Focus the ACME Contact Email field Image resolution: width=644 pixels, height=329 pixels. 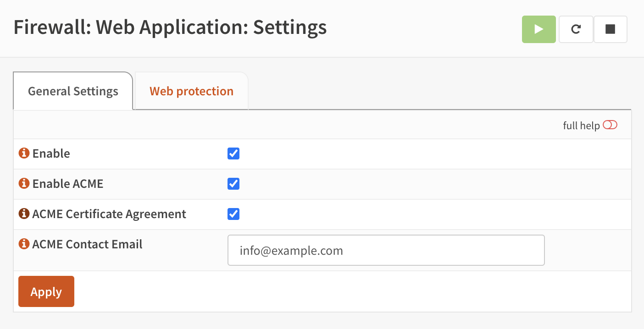386,250
